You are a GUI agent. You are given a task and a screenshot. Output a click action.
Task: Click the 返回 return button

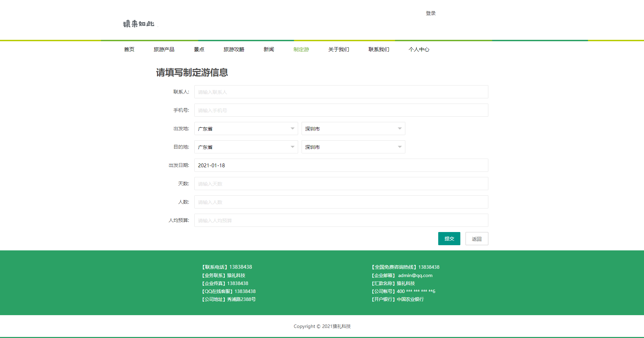(x=477, y=239)
